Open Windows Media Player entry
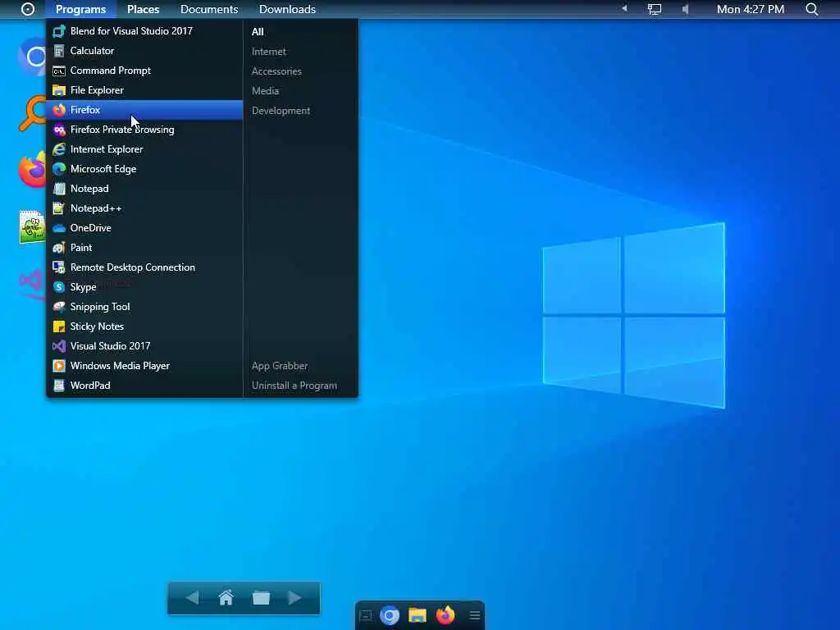 (x=144, y=366)
